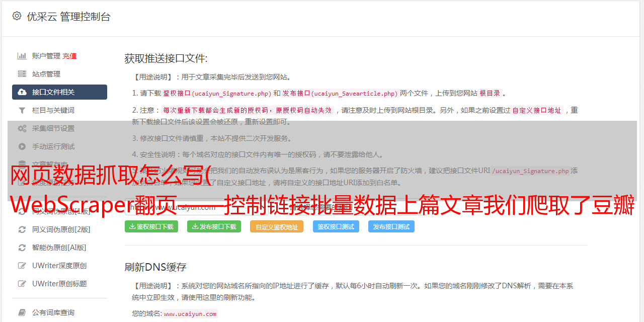
Task: Click the highlighted 自定义接口地址 text
Action: tap(536, 110)
